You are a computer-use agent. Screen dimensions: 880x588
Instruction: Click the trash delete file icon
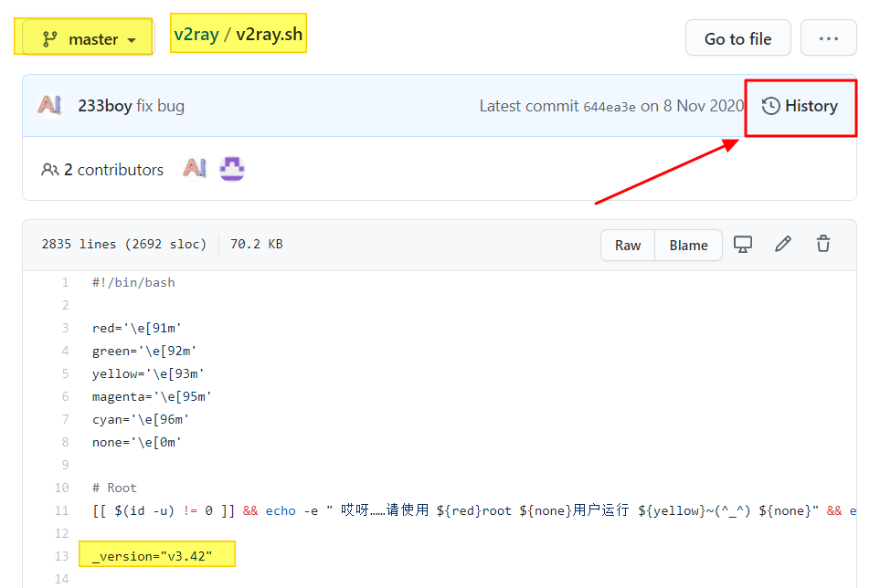coord(823,244)
